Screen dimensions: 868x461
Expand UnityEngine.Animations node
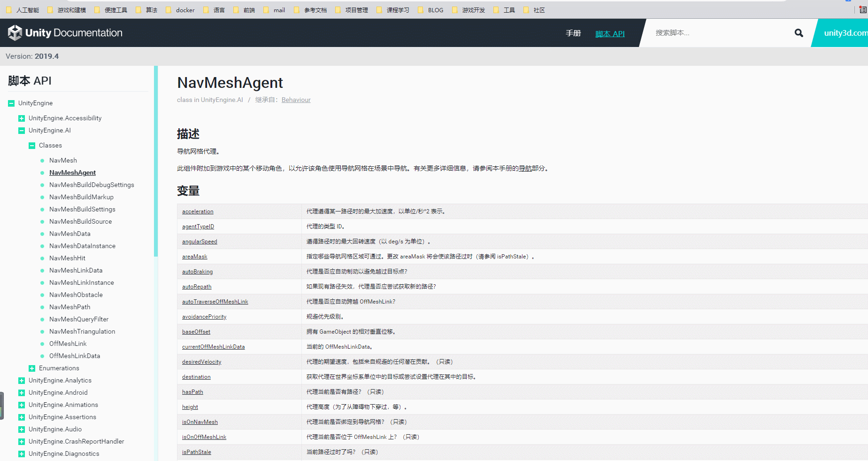pos(22,405)
